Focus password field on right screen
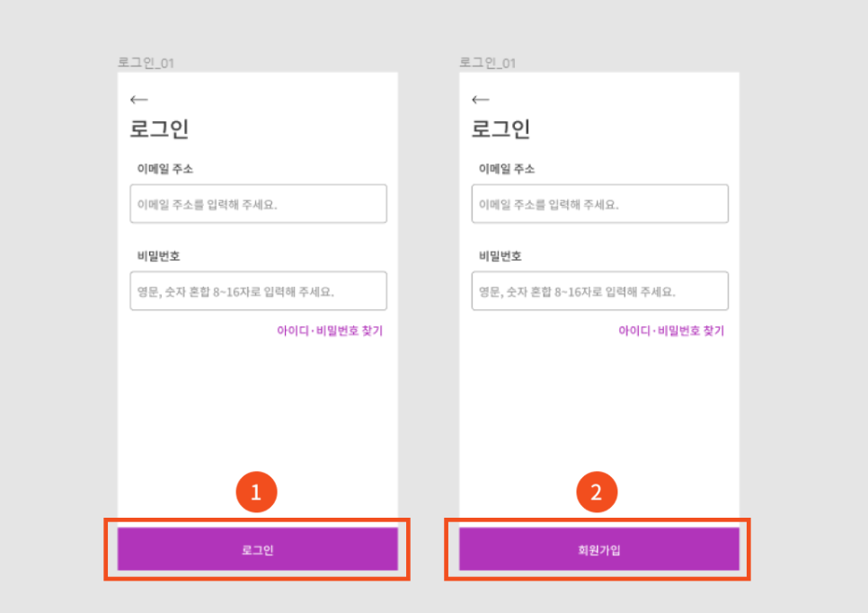868x613 pixels. click(600, 290)
